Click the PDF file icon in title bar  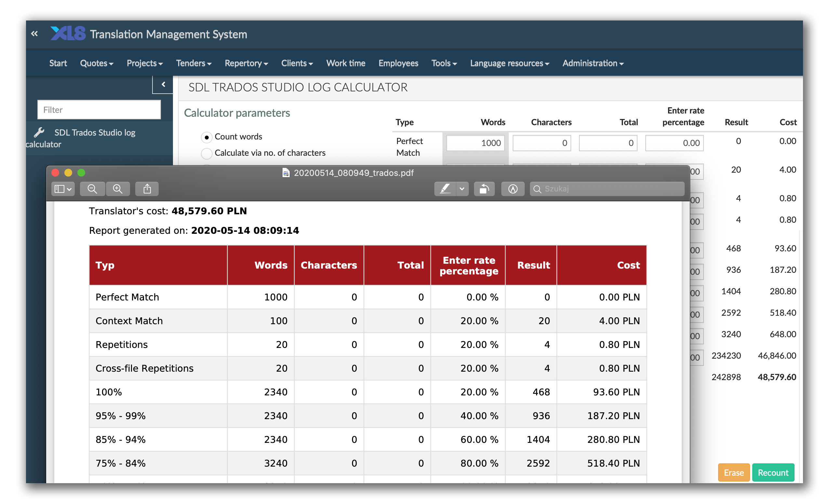(286, 173)
